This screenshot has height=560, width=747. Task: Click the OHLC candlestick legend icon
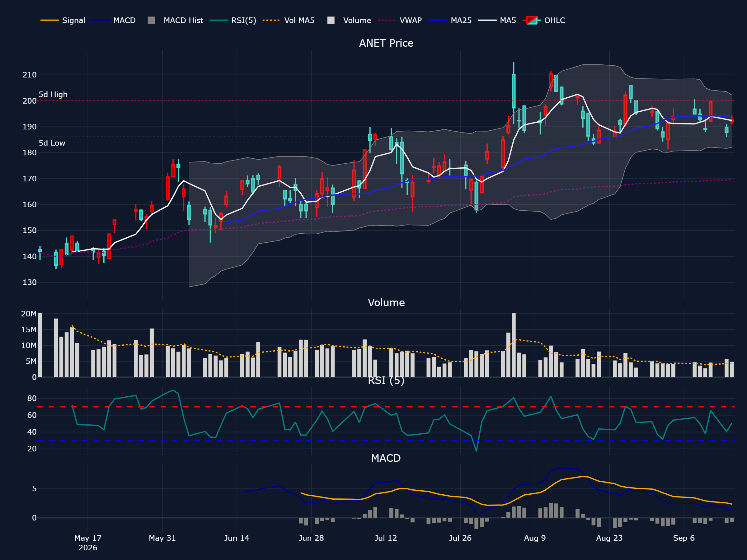(532, 20)
